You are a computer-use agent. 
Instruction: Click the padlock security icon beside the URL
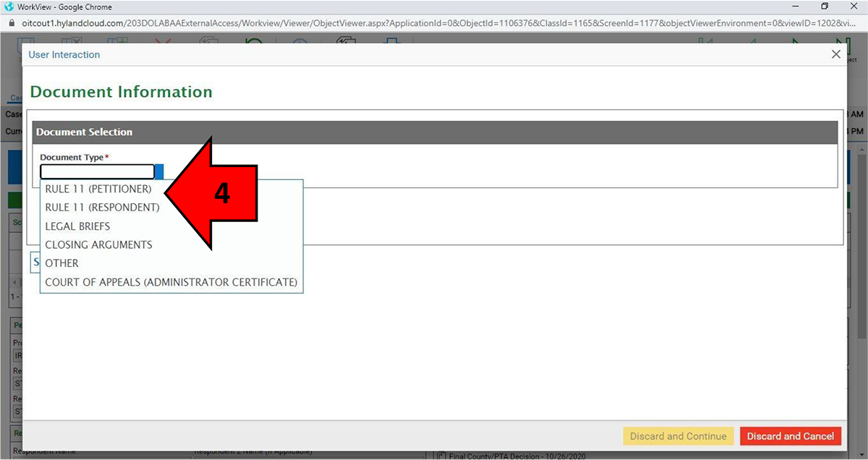10,23
